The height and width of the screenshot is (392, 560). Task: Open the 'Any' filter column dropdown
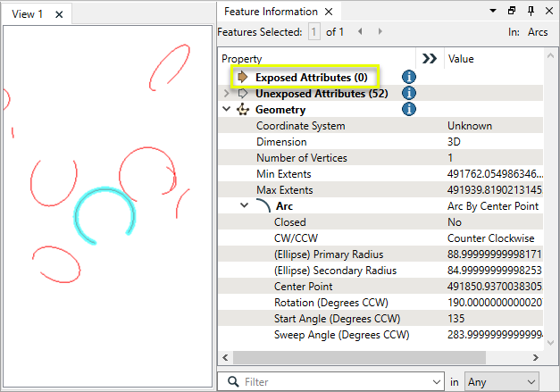(501, 381)
